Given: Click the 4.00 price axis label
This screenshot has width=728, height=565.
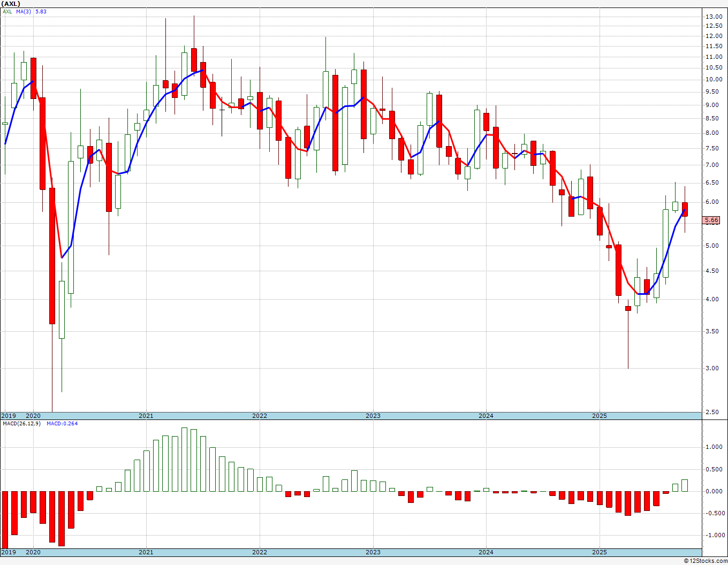Looking at the screenshot, I should click(712, 299).
